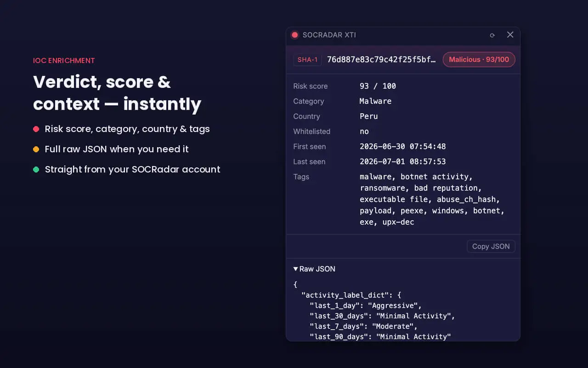Collapse the Raw JSON section
Viewport: 588px width, 368px height.
(x=315, y=269)
